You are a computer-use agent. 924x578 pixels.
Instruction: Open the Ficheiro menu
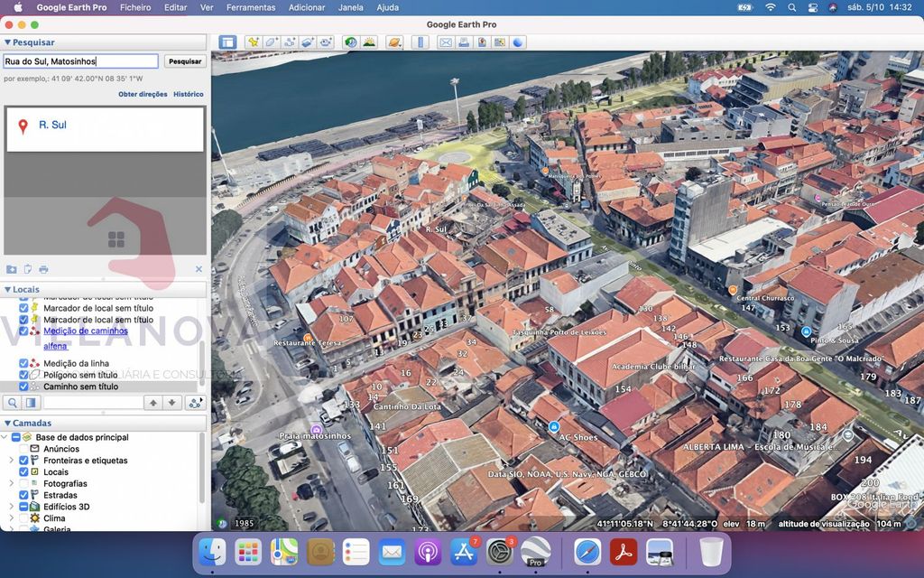pyautogui.click(x=135, y=7)
